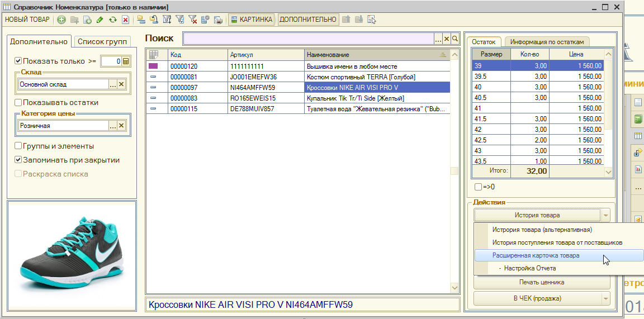The image size is (644, 319).
Task: Select row 'Купальник Tik Tr/Ti Side [Желтый]'
Action: tap(298, 98)
